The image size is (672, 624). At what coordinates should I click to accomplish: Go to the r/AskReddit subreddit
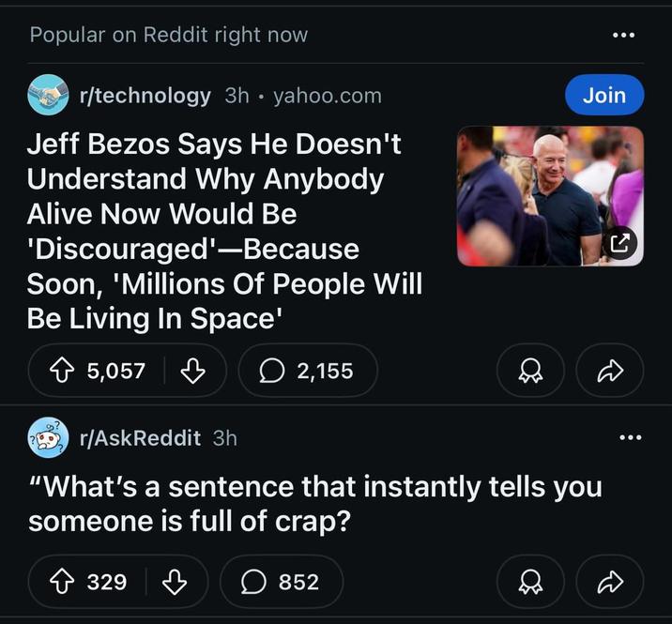(141, 437)
